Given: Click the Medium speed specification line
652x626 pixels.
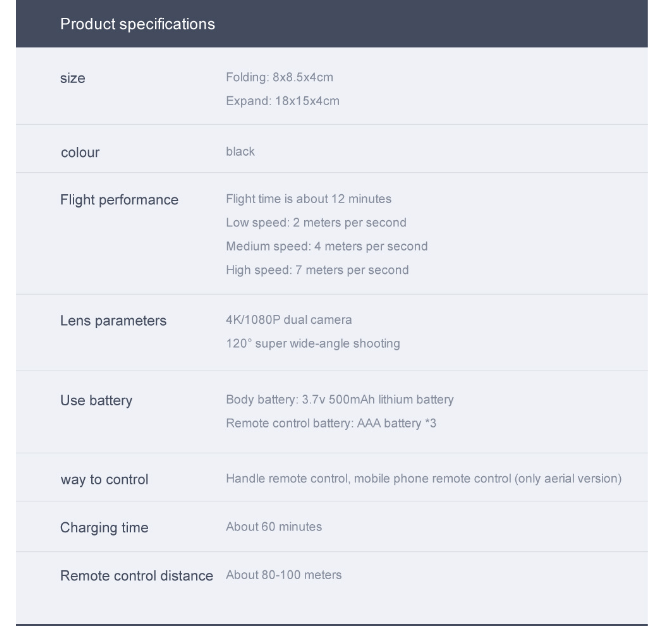Looking at the screenshot, I should coord(327,246).
